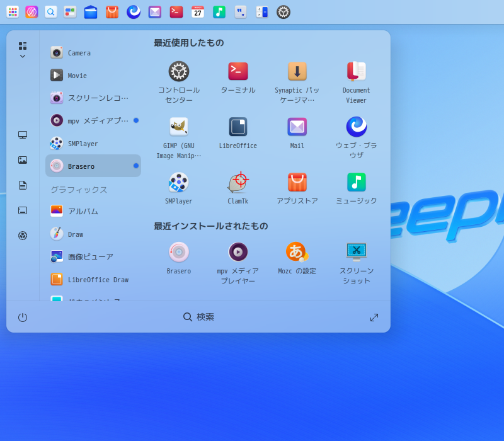Launch スクリーンショット tool icon
Viewport: 504px width, 441px height.
coord(357,252)
